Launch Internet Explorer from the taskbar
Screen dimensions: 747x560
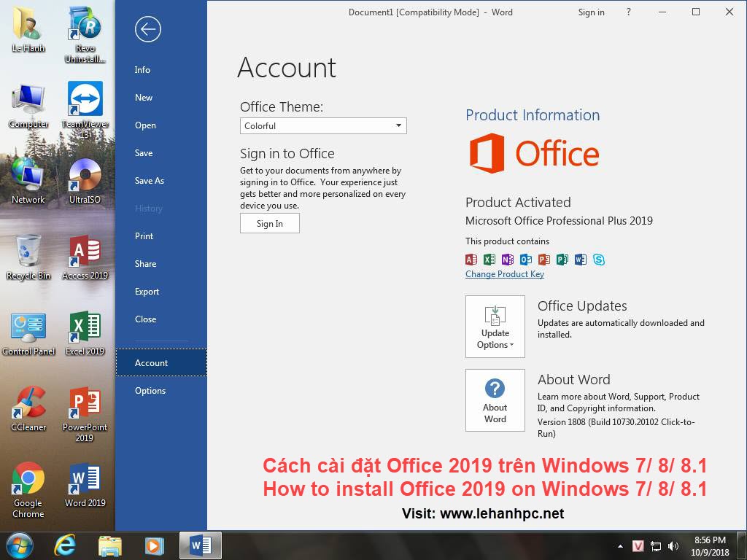[64, 545]
